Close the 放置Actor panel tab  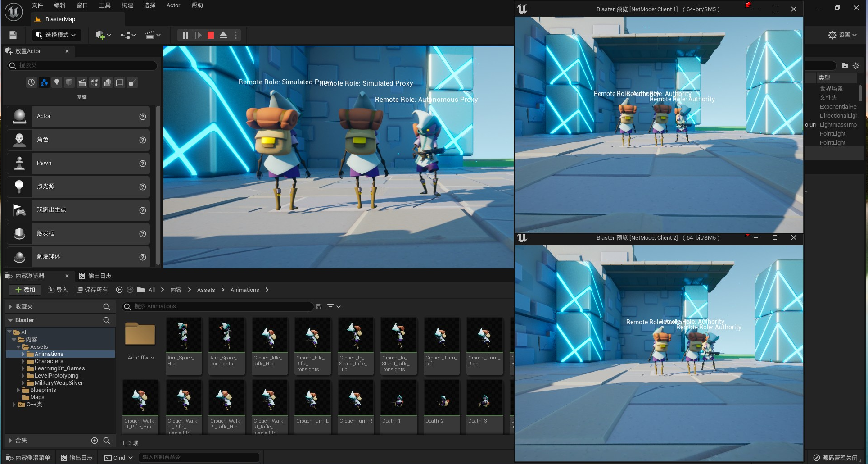[x=67, y=51]
